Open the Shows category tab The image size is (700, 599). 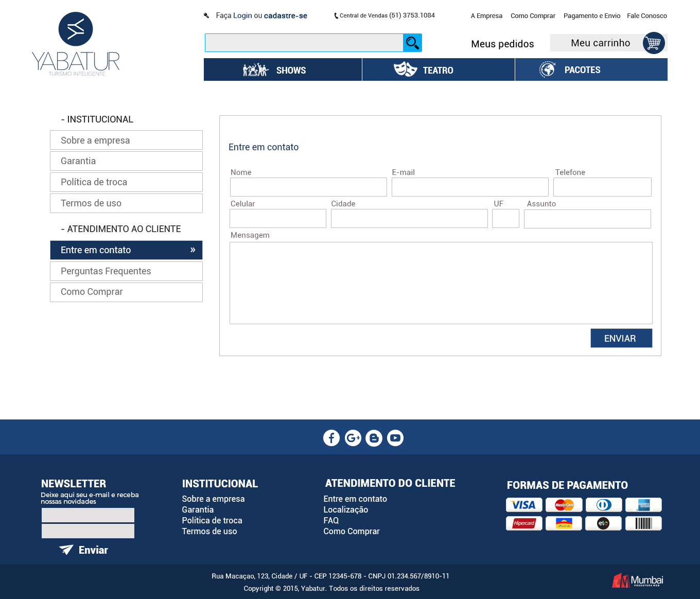pyautogui.click(x=283, y=70)
